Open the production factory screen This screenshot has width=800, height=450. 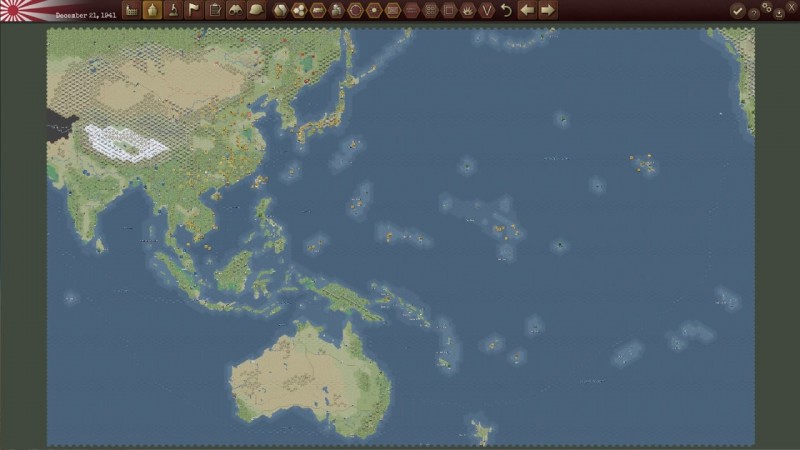click(x=130, y=10)
